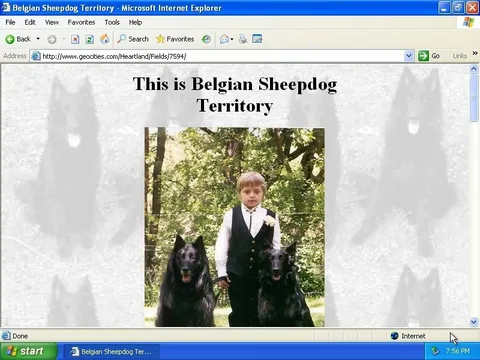Click the Internet zone indicator
This screenshot has width=480, height=360.
tap(408, 336)
